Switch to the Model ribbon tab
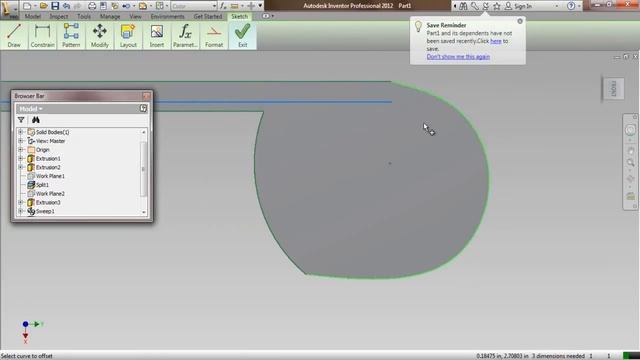Screen dimensions: 640x360 click(33, 16)
